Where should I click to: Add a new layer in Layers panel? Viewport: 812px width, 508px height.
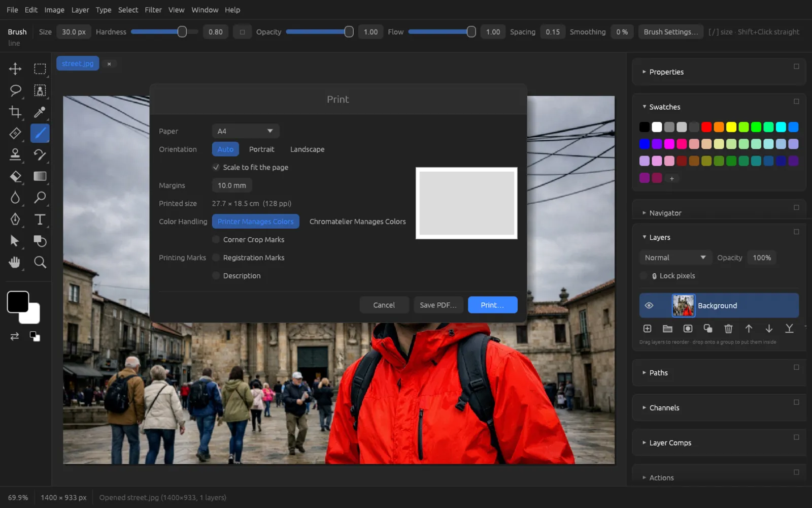(647, 329)
